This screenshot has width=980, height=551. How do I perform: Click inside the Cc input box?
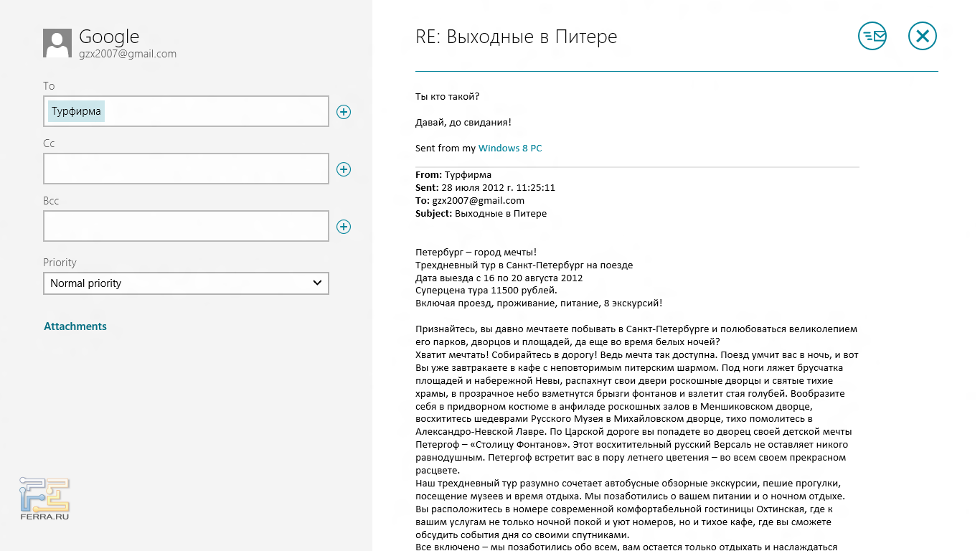pos(186,169)
